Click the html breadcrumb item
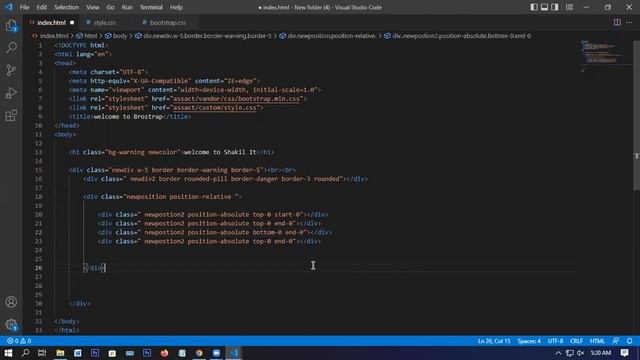The image size is (640, 360). [87, 36]
